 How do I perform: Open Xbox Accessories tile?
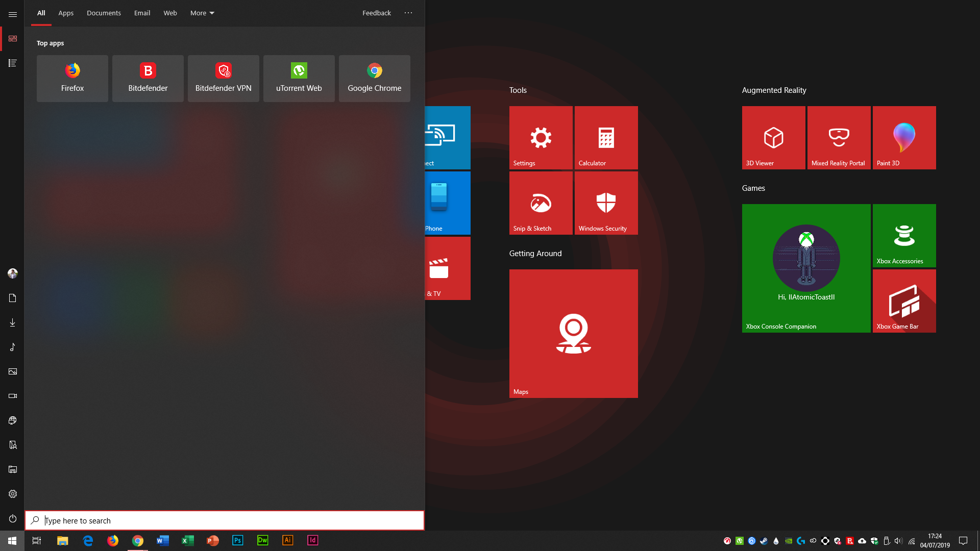pyautogui.click(x=904, y=236)
